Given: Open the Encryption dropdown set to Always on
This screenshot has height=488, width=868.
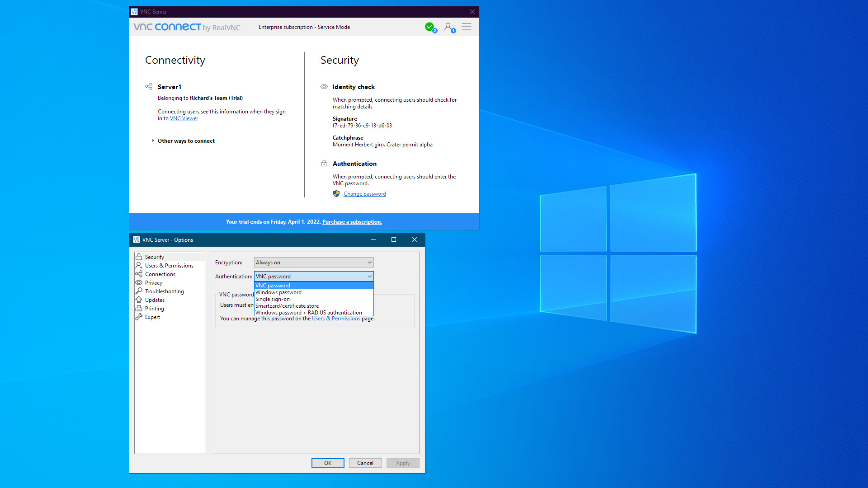Looking at the screenshot, I should point(314,263).
